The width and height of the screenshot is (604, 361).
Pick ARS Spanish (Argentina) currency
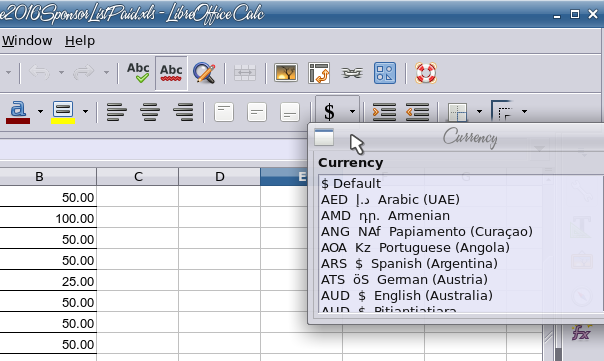point(409,264)
